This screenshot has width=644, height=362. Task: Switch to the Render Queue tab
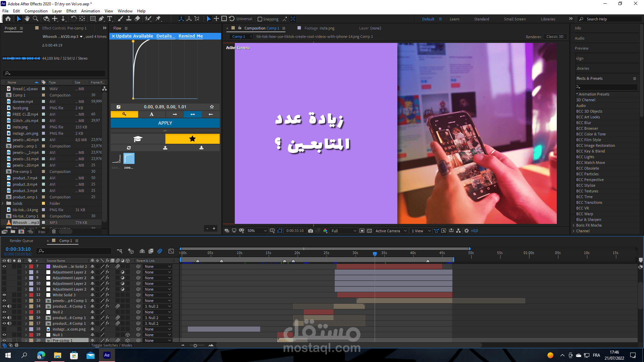point(21,241)
